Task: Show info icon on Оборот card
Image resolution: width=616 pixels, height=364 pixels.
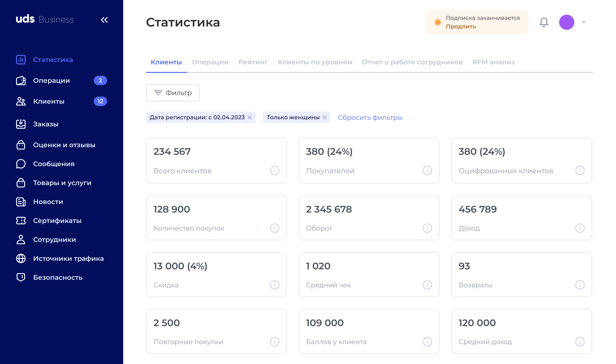Action: (427, 228)
